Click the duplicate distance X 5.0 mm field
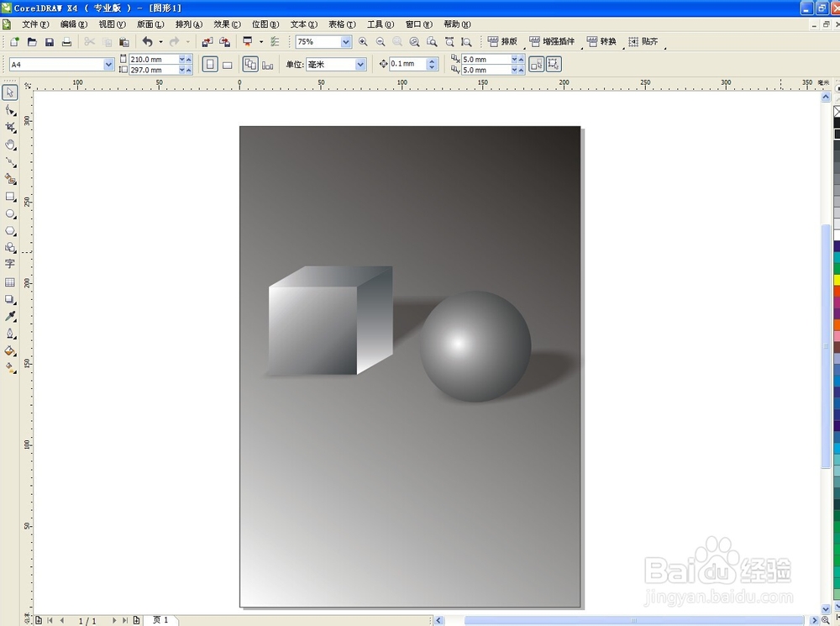 click(x=486, y=59)
